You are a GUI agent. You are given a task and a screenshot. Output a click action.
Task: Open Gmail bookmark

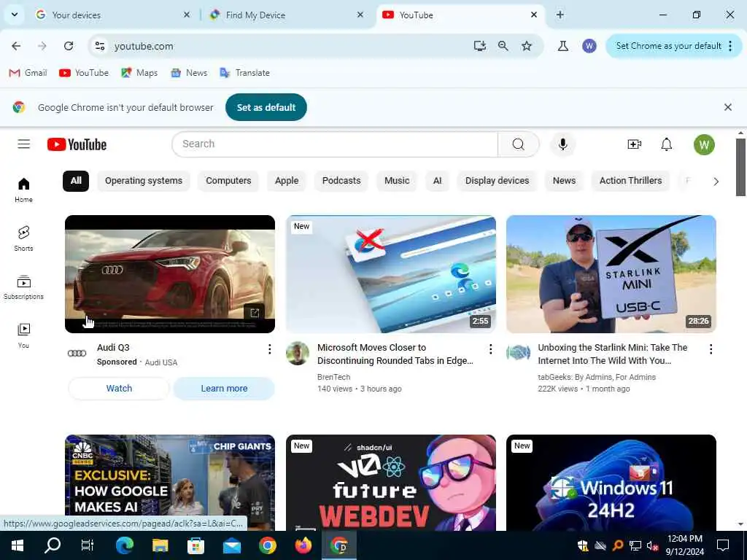[28, 73]
